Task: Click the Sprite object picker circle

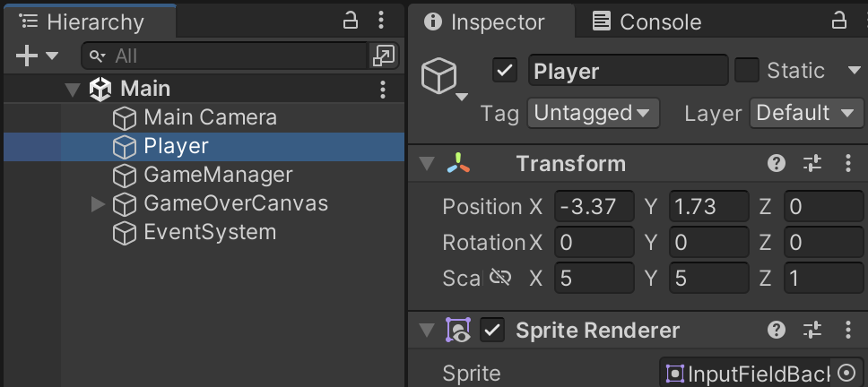Action: [847, 374]
